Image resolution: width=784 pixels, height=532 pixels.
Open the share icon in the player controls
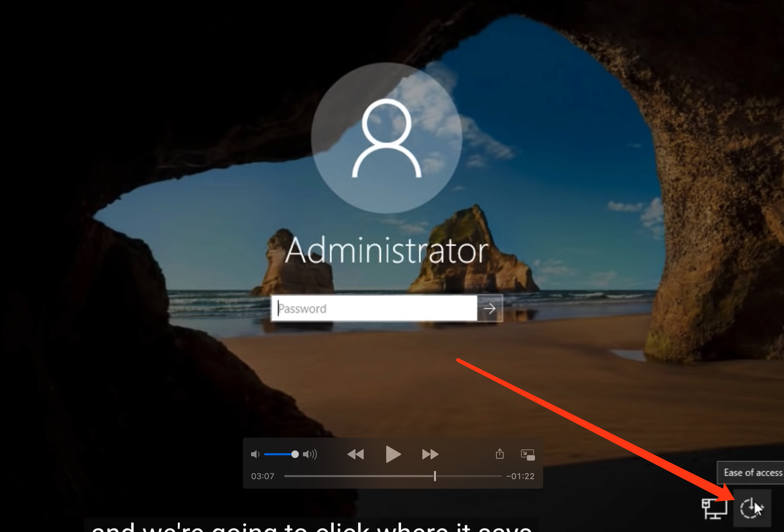499,454
